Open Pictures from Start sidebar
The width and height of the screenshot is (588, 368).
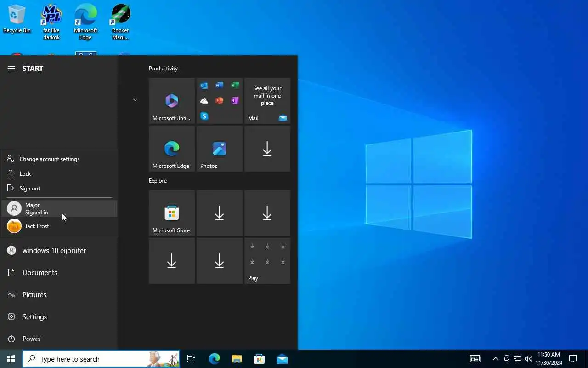click(59, 294)
